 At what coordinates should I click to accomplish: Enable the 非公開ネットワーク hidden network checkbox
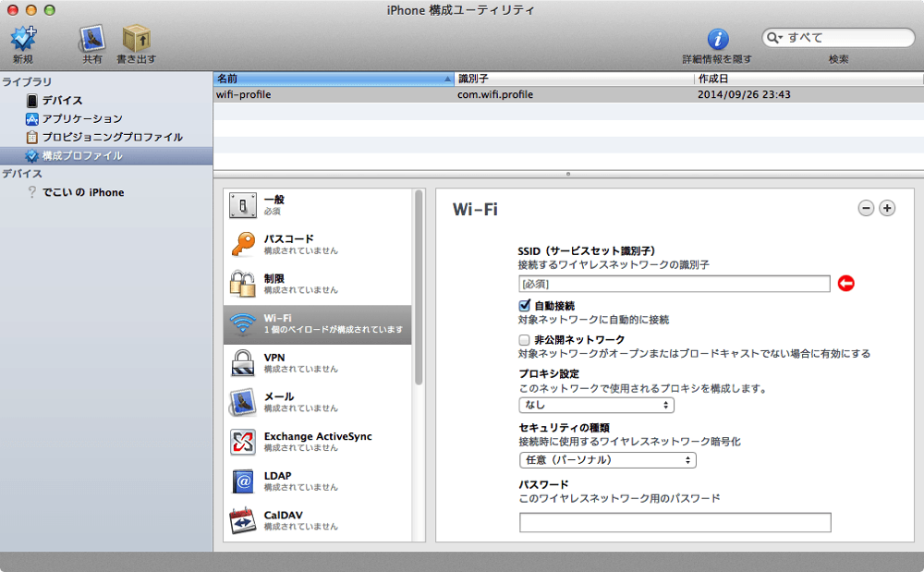pyautogui.click(x=524, y=339)
